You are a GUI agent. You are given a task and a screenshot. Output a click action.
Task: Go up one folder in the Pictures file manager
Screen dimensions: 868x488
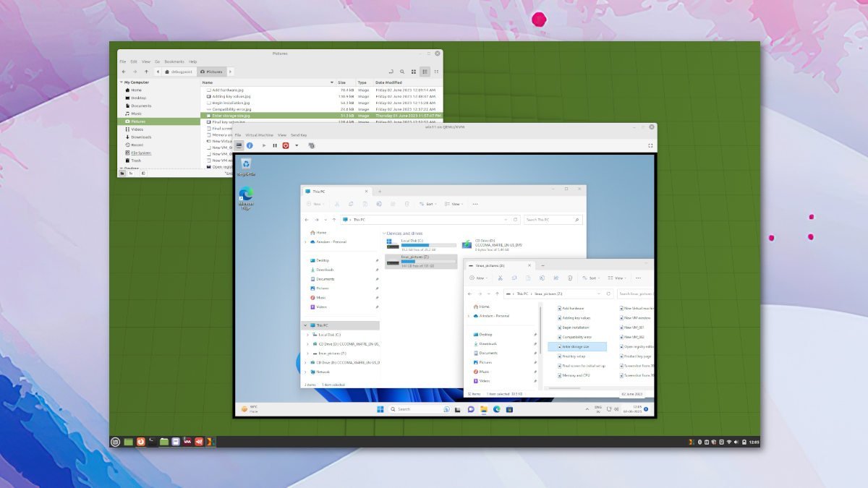pos(146,72)
